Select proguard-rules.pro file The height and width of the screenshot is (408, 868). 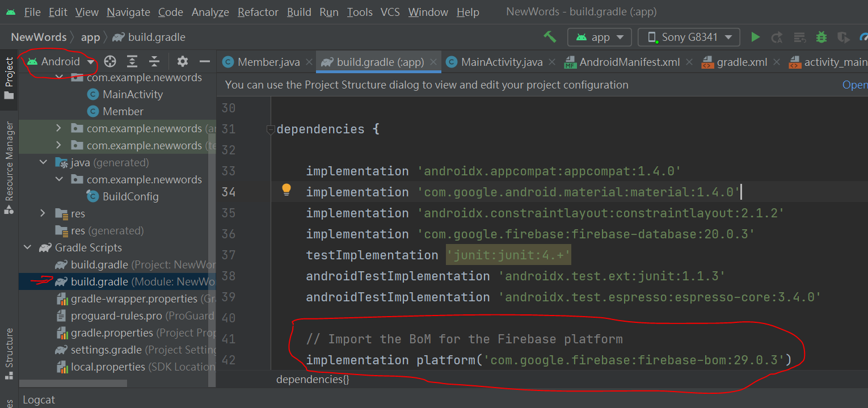click(x=135, y=316)
